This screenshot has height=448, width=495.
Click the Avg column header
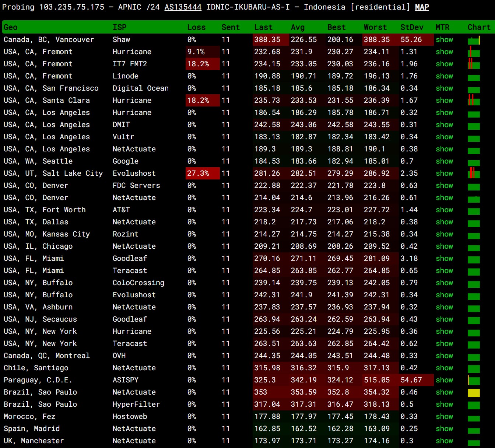point(298,27)
